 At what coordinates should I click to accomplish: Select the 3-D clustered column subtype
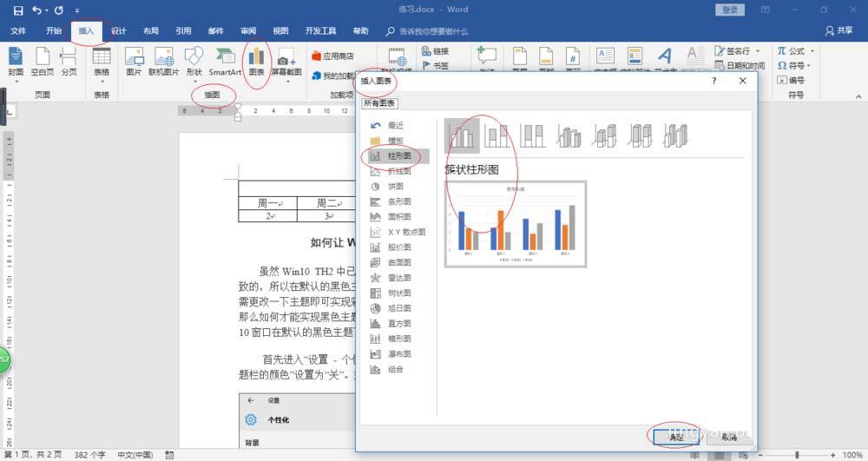coord(569,135)
